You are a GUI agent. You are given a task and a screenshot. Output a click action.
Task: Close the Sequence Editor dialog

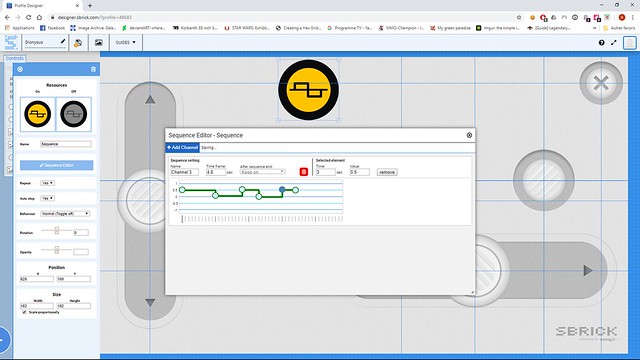pyautogui.click(x=469, y=135)
